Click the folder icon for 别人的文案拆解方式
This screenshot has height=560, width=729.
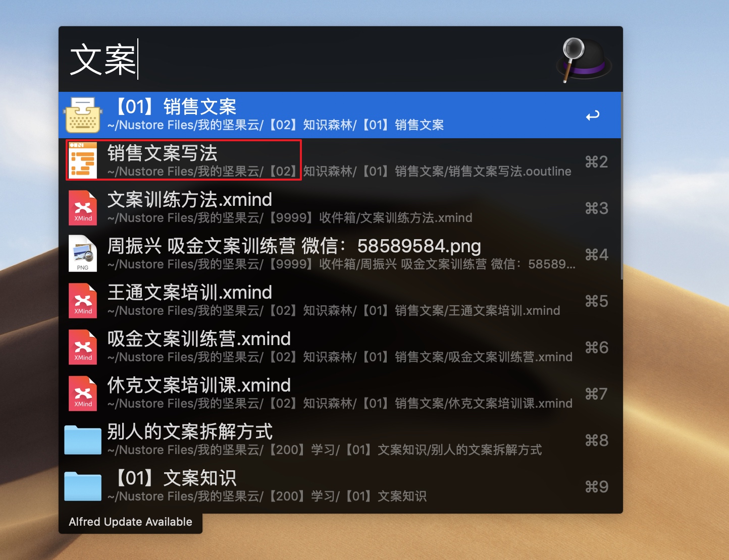coord(83,440)
